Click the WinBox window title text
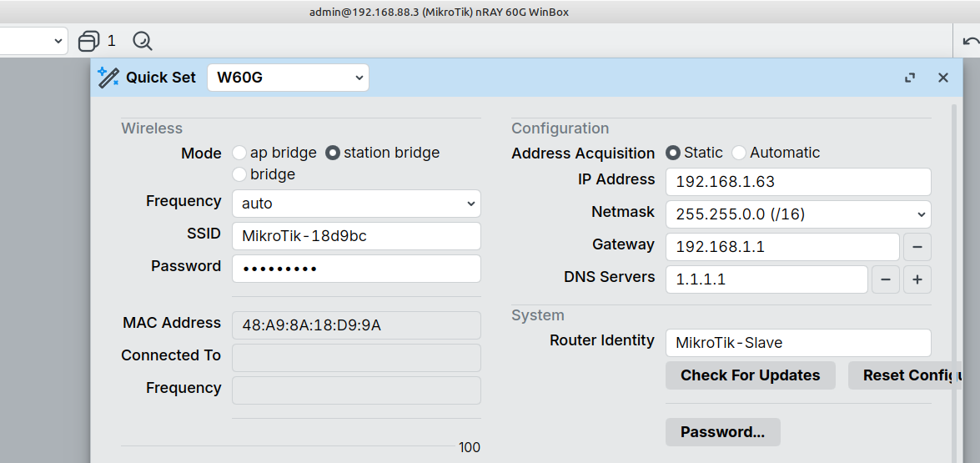 click(439, 12)
